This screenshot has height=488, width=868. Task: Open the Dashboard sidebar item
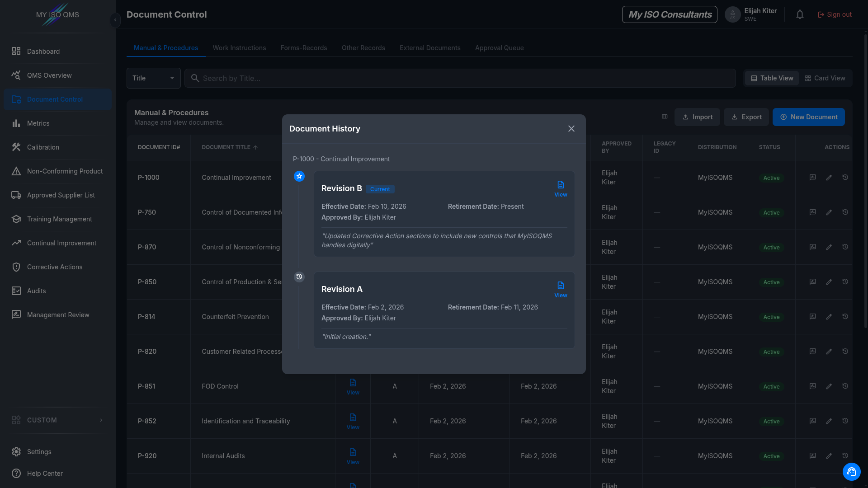(x=57, y=52)
